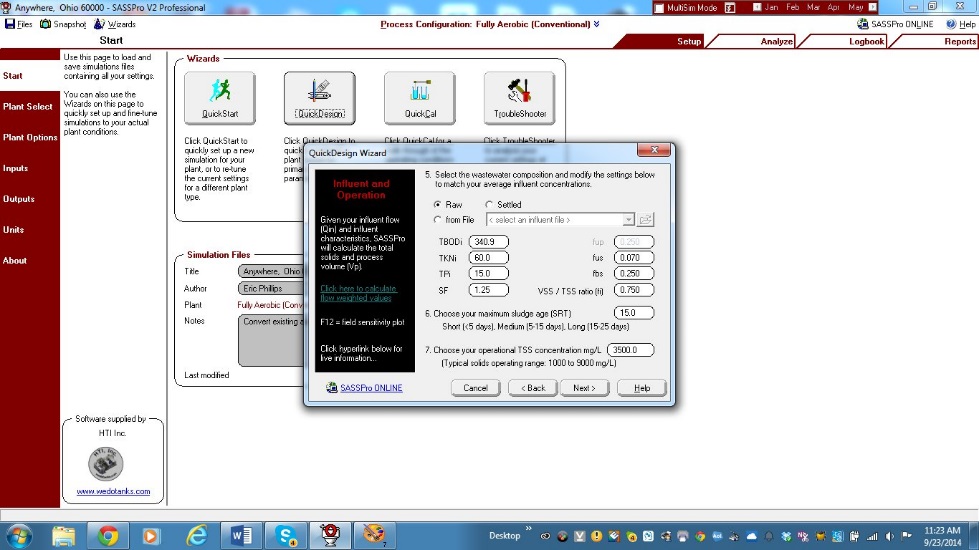Expand the Process Configuration chevron

click(597, 24)
